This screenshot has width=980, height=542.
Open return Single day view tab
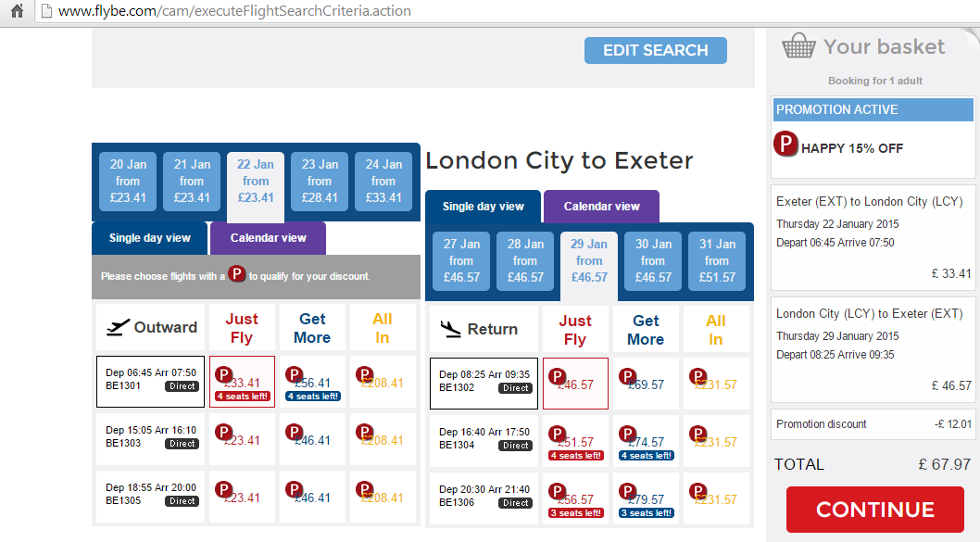(x=484, y=207)
